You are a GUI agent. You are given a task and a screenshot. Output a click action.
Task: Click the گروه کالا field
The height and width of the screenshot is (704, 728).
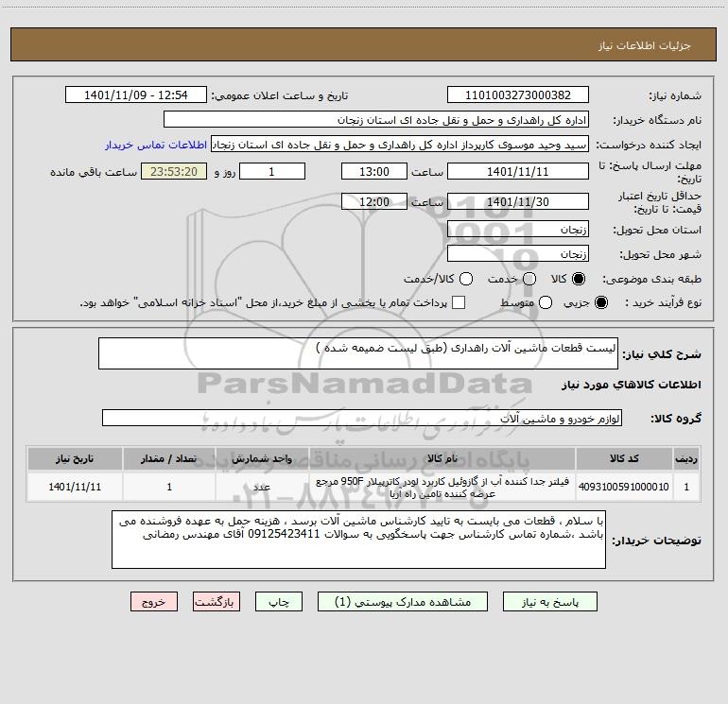click(x=362, y=418)
